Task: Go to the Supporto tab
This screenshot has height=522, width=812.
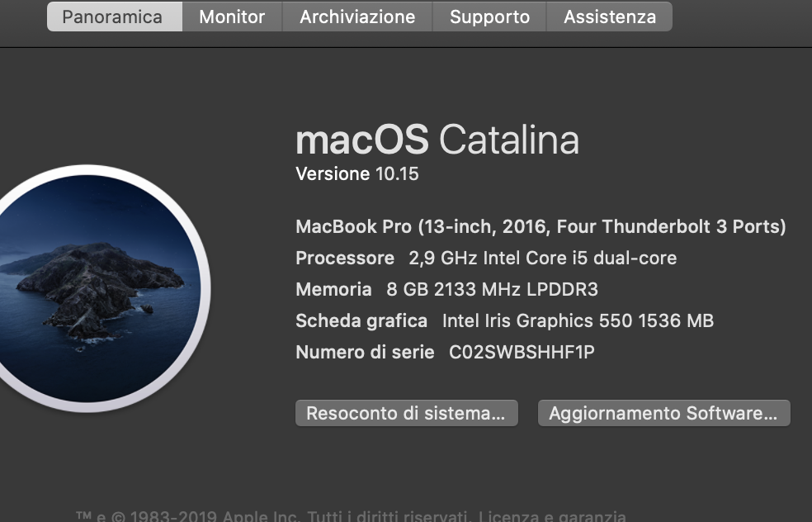Action: tap(489, 17)
